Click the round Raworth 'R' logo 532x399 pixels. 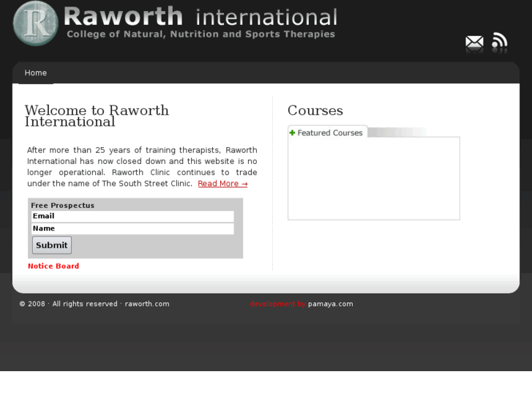click(x=36, y=23)
